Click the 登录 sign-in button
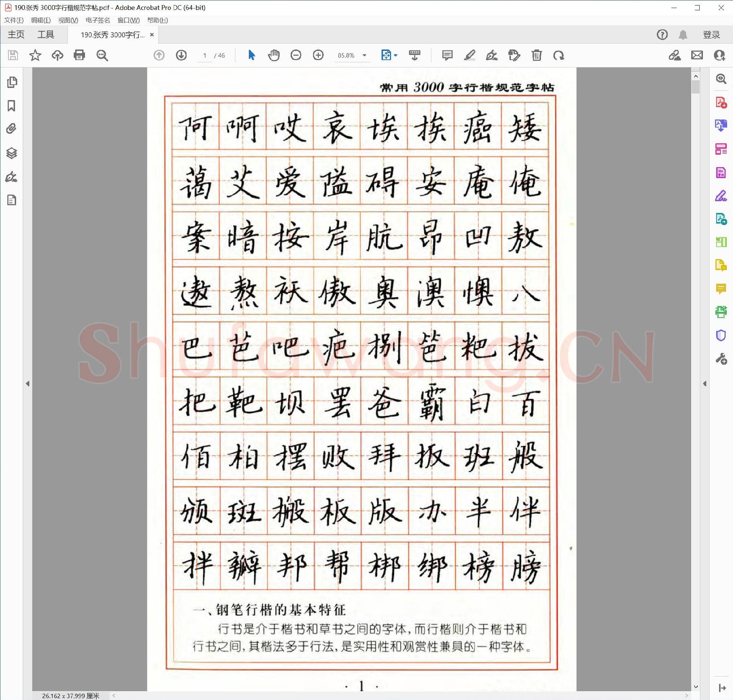Image resolution: width=733 pixels, height=700 pixels. tap(711, 34)
